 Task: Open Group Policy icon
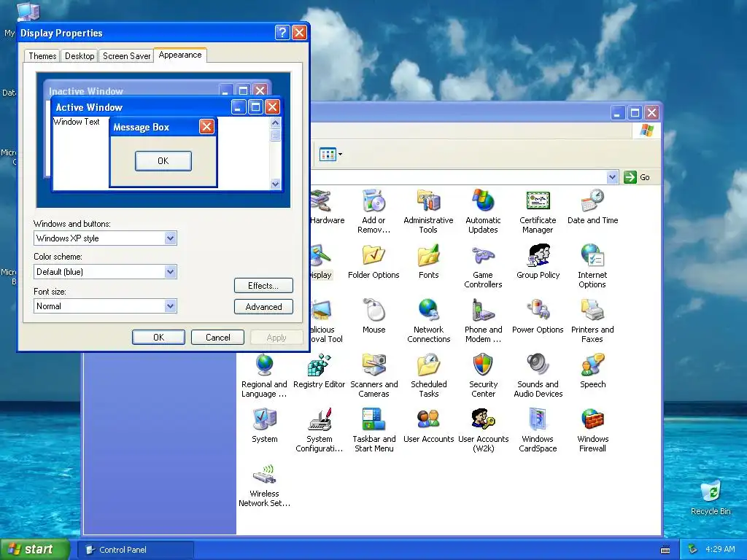coord(538,256)
